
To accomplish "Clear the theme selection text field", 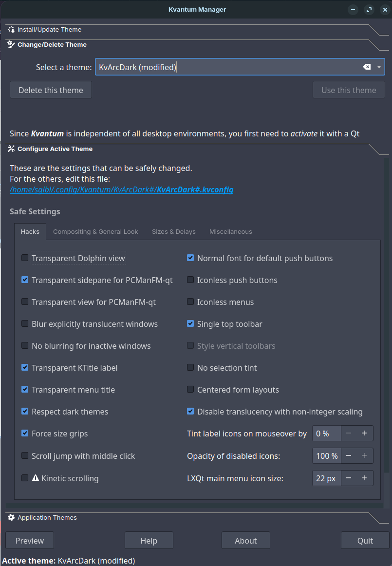I will pos(367,67).
